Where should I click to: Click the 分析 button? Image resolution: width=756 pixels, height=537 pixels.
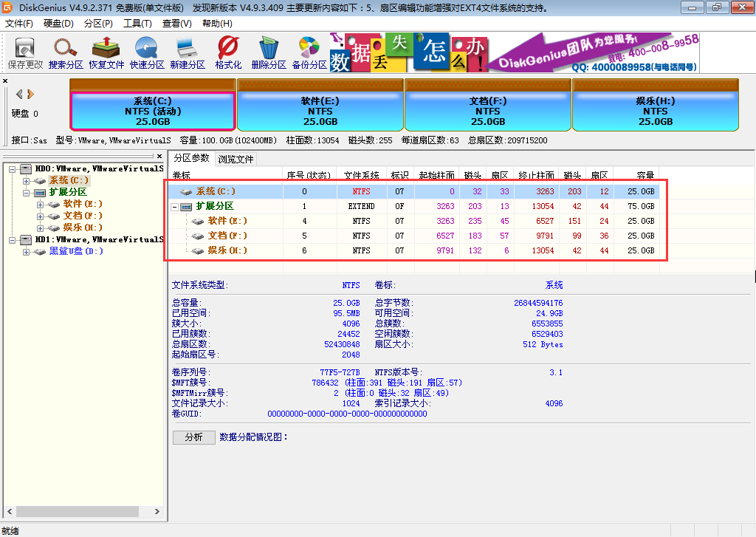[x=193, y=437]
